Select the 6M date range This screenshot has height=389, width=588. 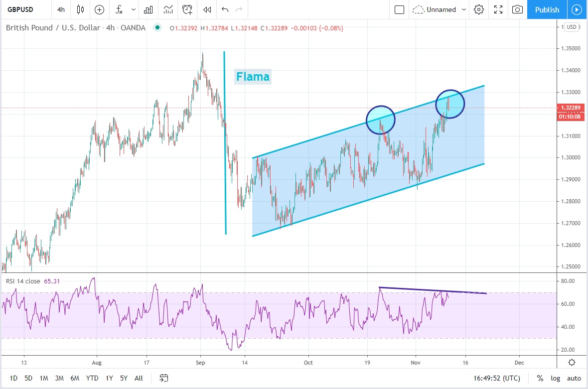click(75, 378)
